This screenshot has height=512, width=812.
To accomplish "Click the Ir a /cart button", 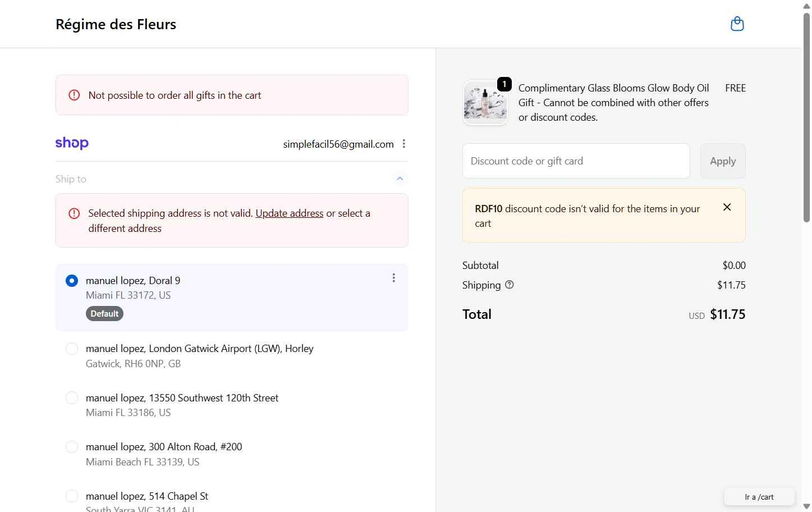I will click(759, 497).
